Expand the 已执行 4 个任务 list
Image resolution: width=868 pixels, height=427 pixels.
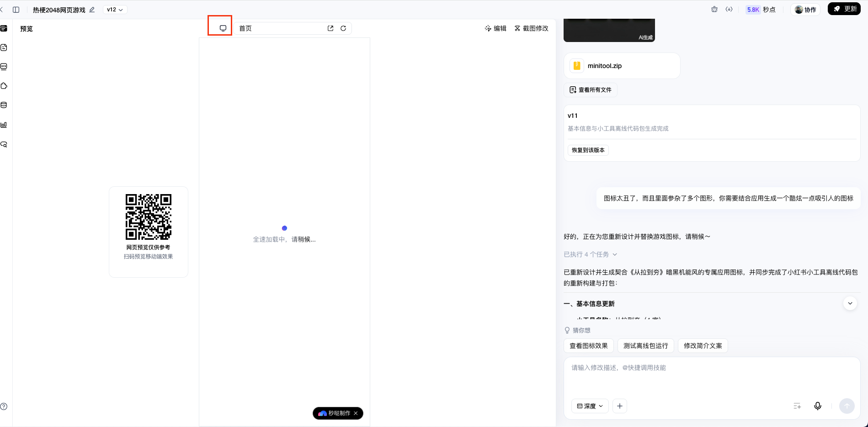click(590, 254)
